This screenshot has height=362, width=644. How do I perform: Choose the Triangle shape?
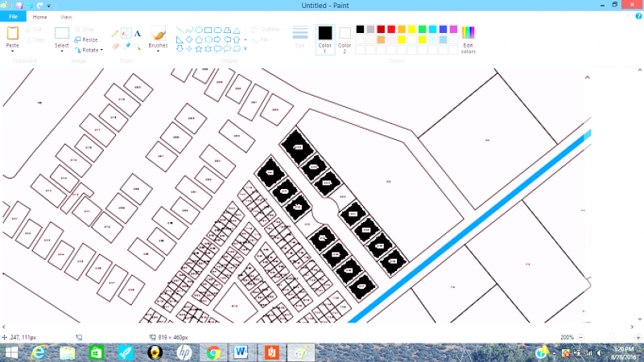click(237, 30)
